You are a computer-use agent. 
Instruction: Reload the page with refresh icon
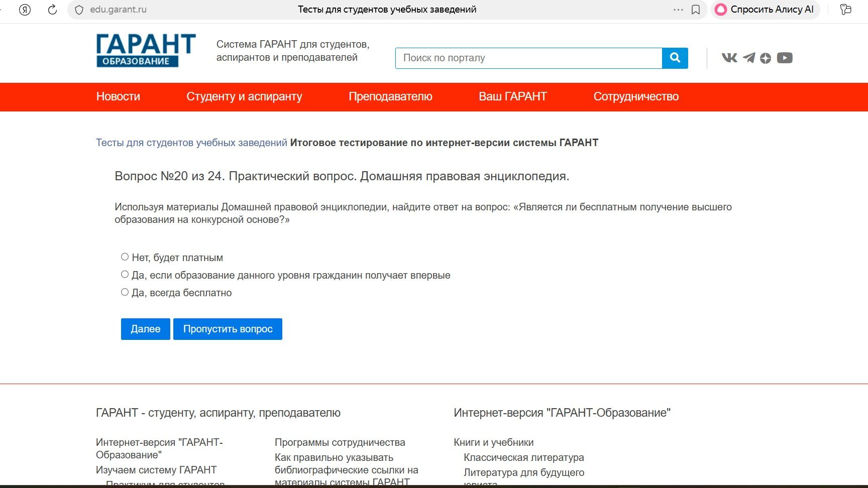coord(52,10)
